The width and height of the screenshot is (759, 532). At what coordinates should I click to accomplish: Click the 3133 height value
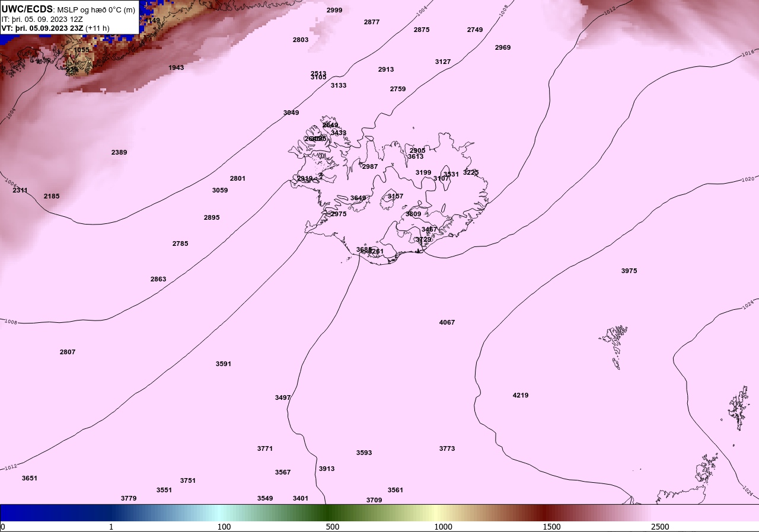339,85
